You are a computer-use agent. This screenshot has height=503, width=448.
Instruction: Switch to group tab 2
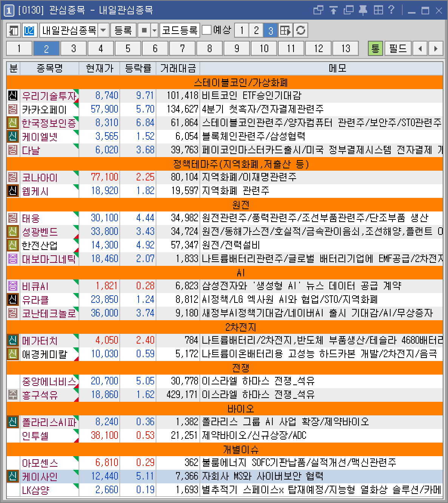(46, 48)
